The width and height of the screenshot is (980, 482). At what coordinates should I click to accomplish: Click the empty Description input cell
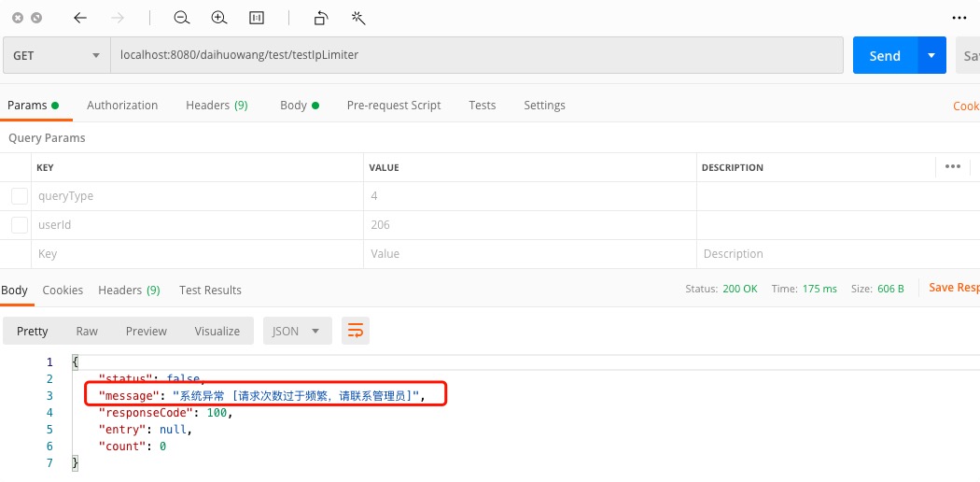click(x=838, y=254)
